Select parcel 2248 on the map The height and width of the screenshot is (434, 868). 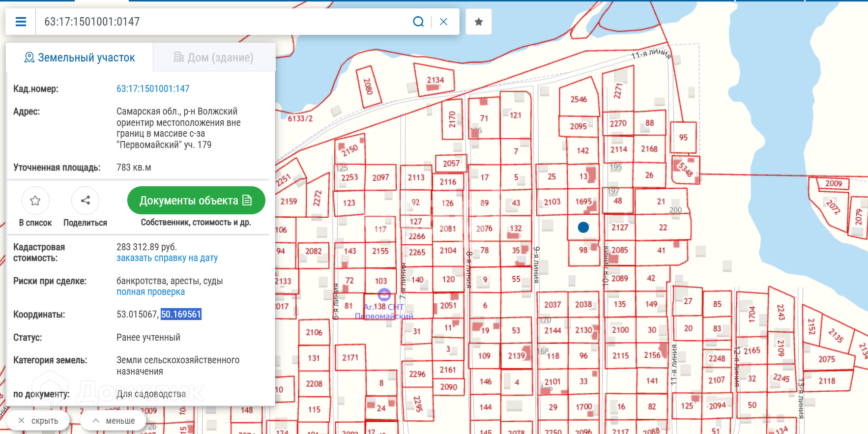(717, 359)
